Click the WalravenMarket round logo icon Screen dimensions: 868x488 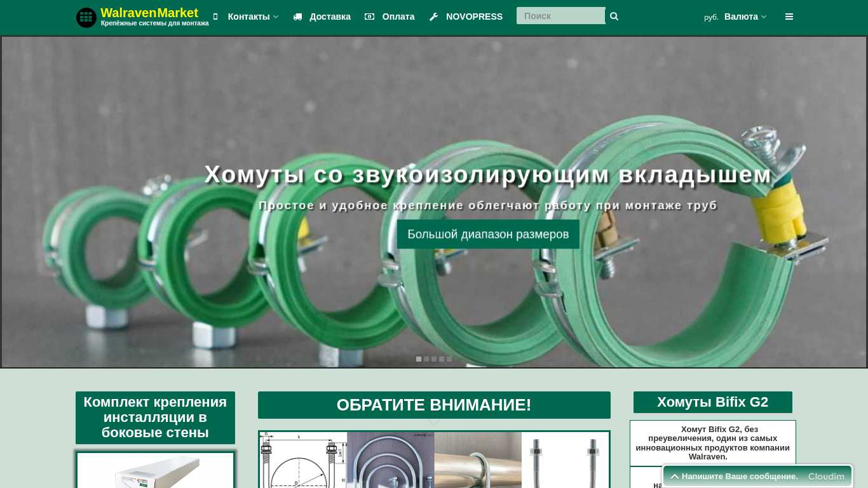coord(86,18)
